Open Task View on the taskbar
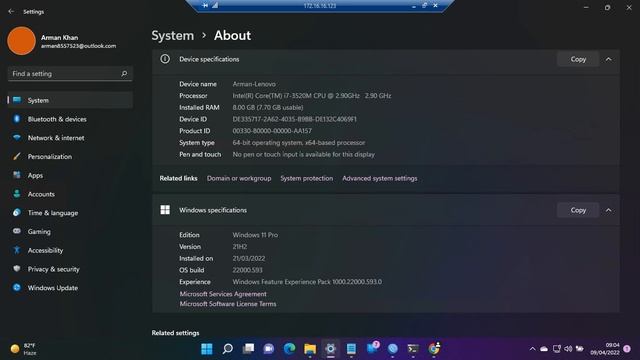Image resolution: width=640 pixels, height=360 pixels. [x=248, y=349]
